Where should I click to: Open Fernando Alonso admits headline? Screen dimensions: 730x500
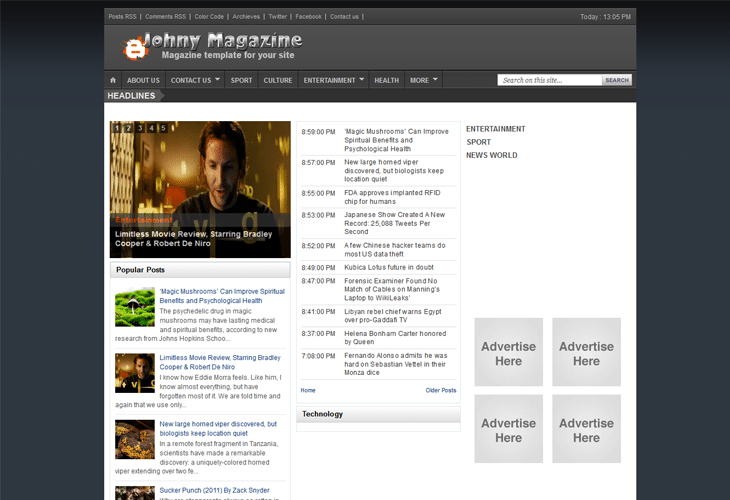[396, 364]
